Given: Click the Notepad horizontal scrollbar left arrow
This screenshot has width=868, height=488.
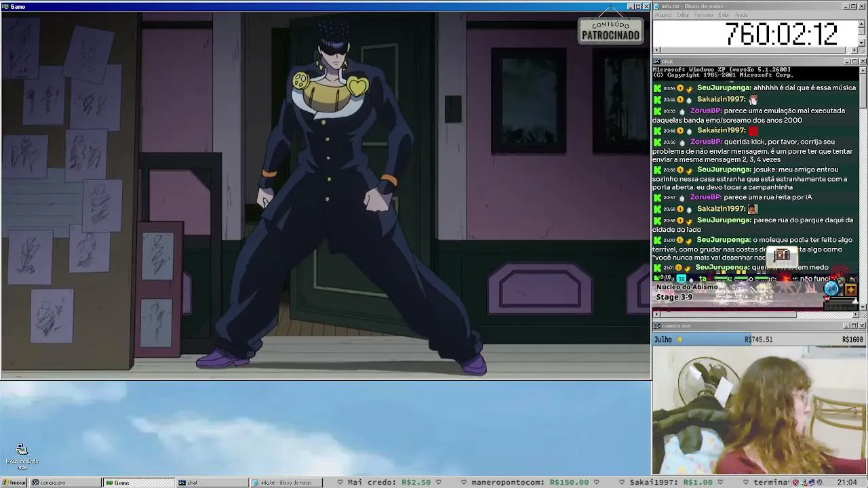Looking at the screenshot, I should click(656, 50).
